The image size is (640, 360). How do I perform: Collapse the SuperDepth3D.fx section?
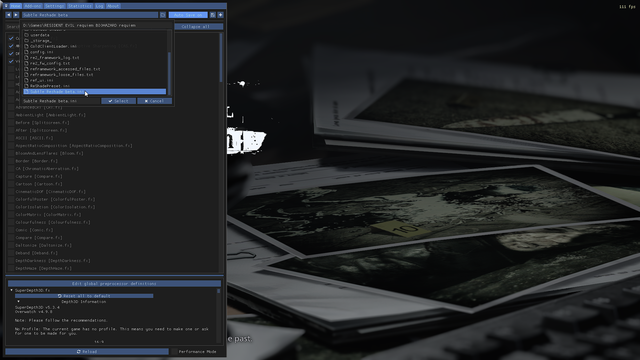tap(11, 290)
